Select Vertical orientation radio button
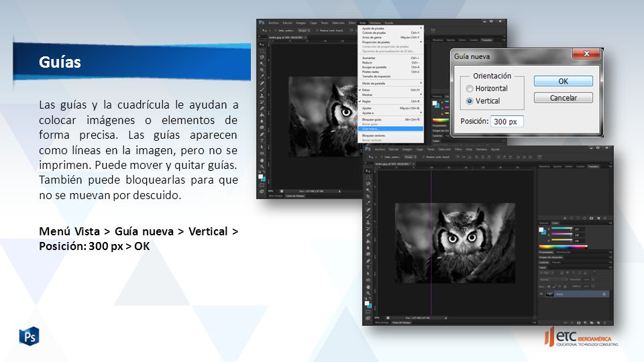644x362 pixels. (x=470, y=101)
